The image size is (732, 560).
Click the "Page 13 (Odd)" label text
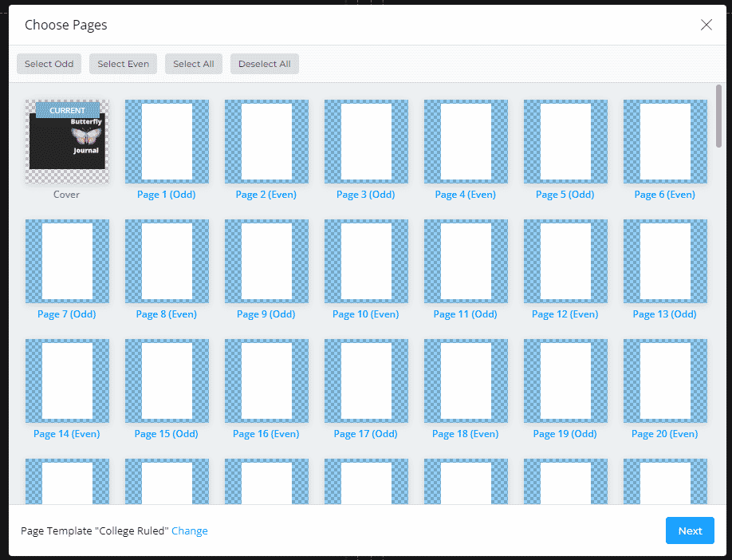[x=665, y=314]
